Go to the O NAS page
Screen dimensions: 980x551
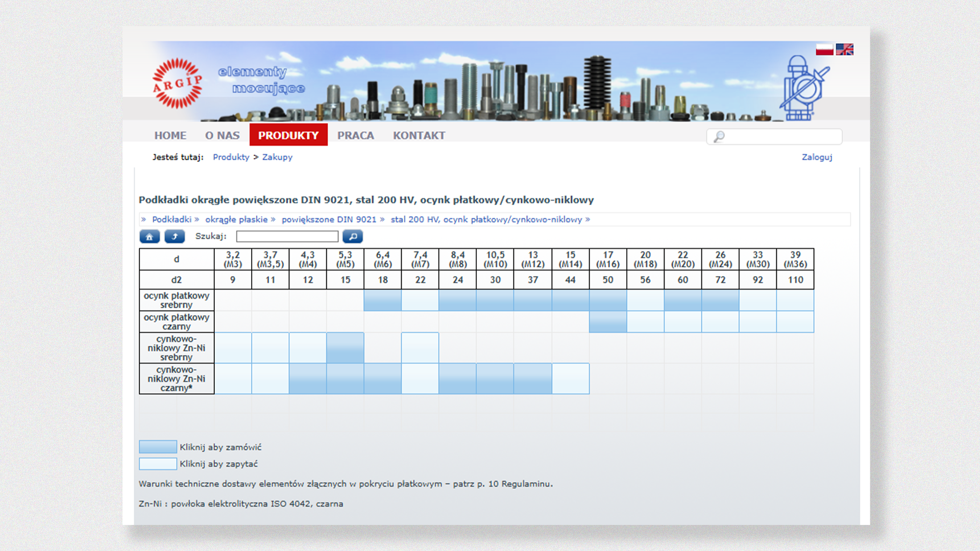click(x=222, y=135)
